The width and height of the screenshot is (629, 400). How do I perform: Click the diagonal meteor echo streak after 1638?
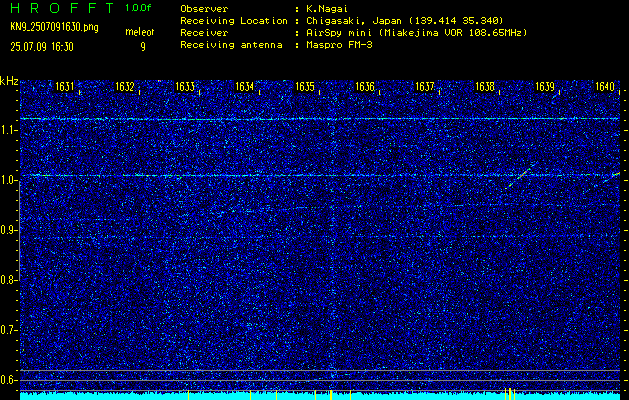(x=521, y=175)
